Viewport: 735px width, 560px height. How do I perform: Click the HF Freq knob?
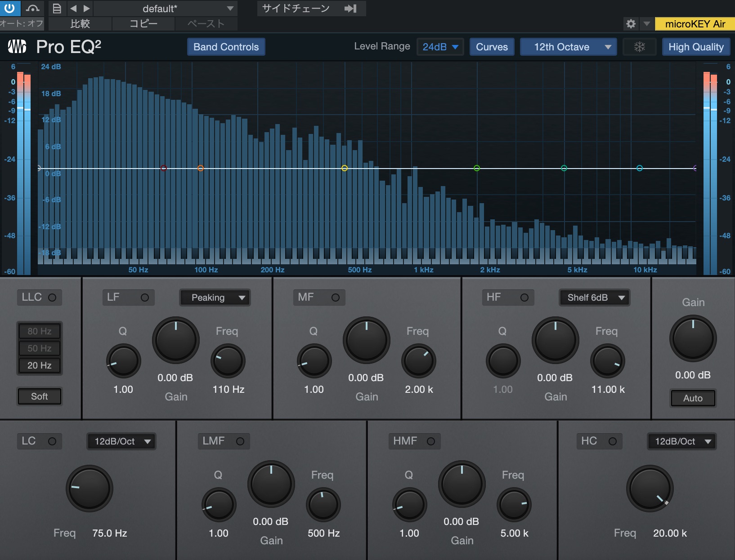(x=608, y=361)
